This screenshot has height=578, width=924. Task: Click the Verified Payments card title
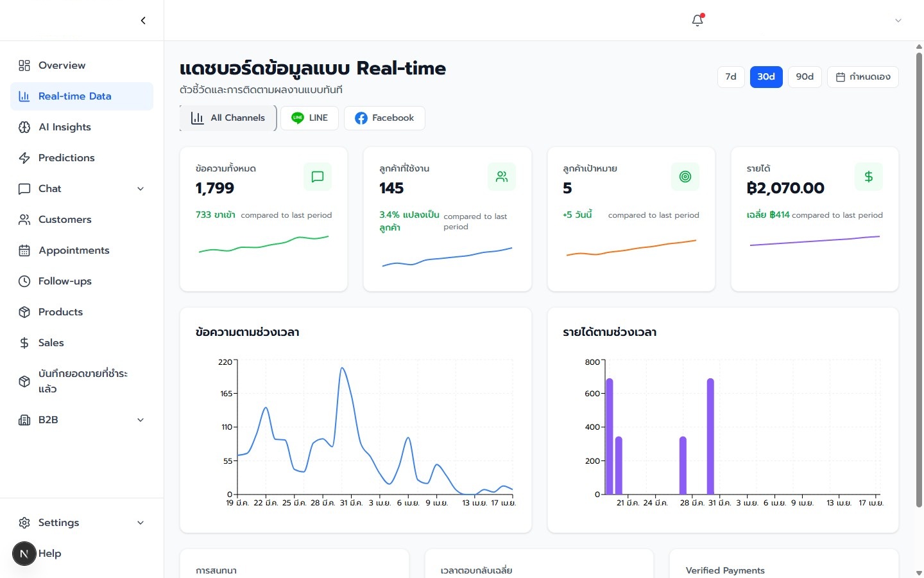(725, 570)
